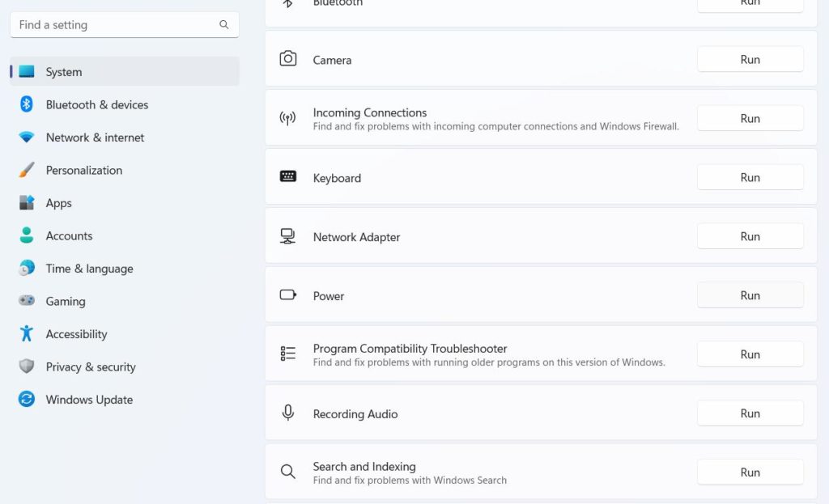Click the older programs description text
The width and height of the screenshot is (829, 504).
pyautogui.click(x=489, y=362)
